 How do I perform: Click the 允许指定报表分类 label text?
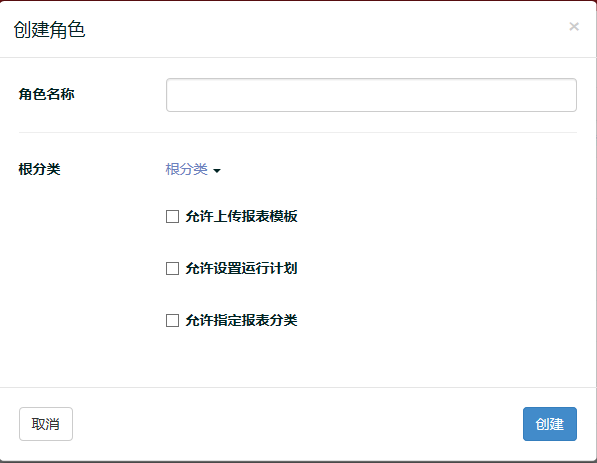(241, 320)
